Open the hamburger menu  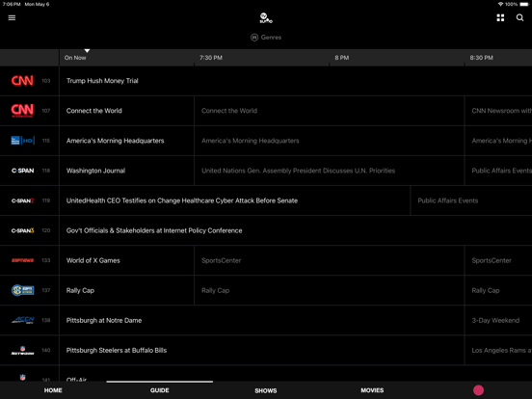(x=12, y=17)
